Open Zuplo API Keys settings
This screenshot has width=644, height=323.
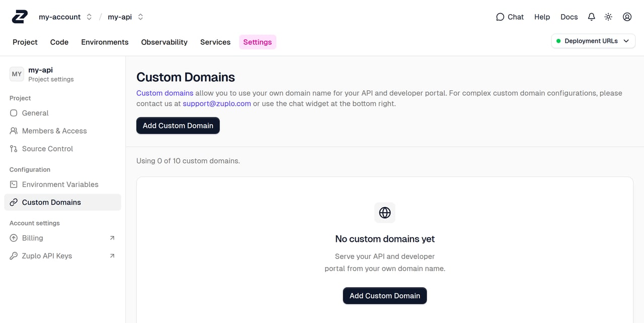(62, 256)
